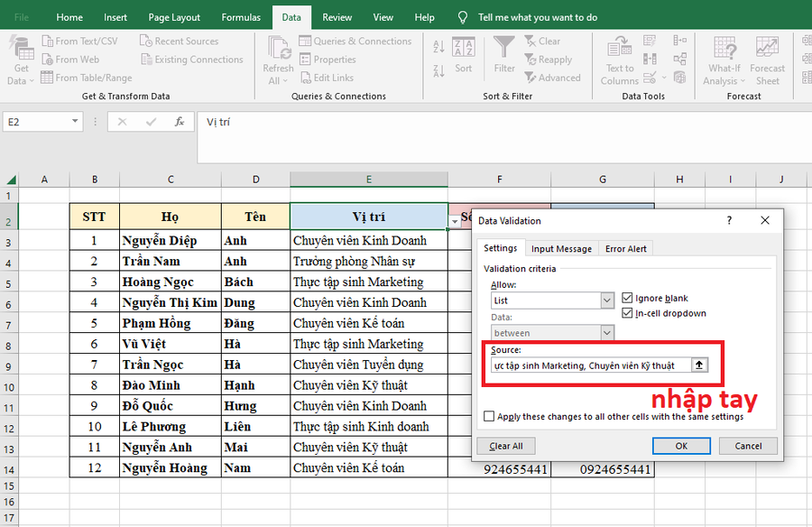This screenshot has width=812, height=527.
Task: Select cell Chuyên viên Tuyển dụng
Action: [369, 365]
